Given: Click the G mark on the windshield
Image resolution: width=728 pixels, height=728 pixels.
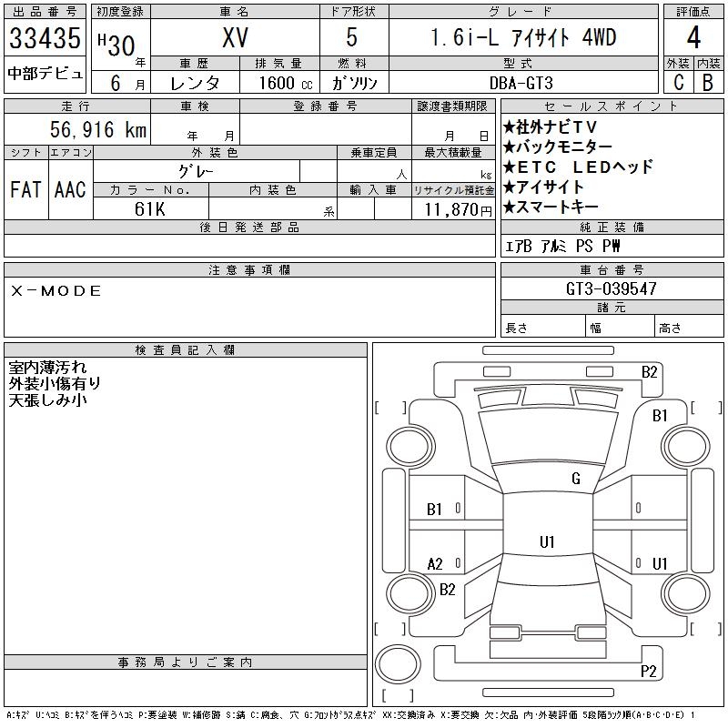Looking at the screenshot, I should (576, 479).
